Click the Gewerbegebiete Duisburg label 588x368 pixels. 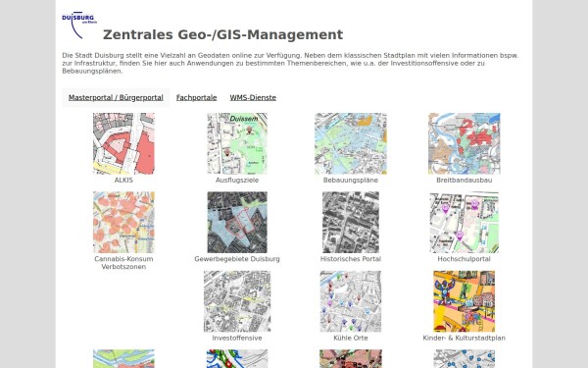237,259
